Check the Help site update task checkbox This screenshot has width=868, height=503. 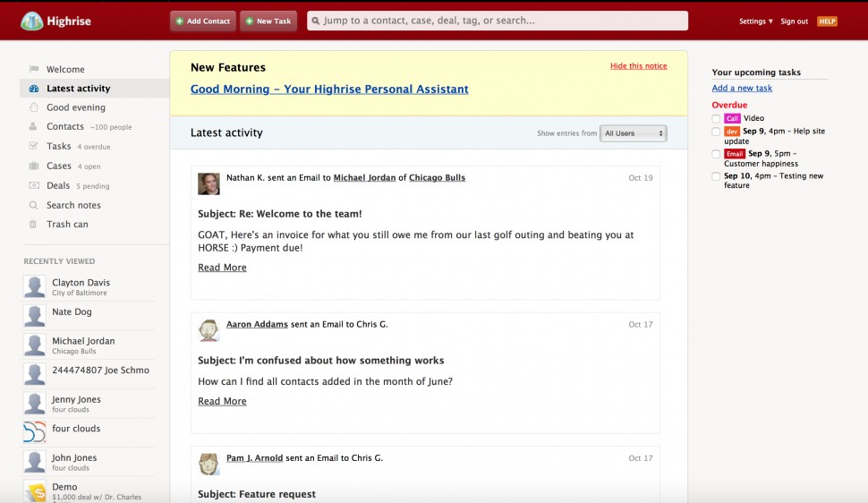point(716,132)
